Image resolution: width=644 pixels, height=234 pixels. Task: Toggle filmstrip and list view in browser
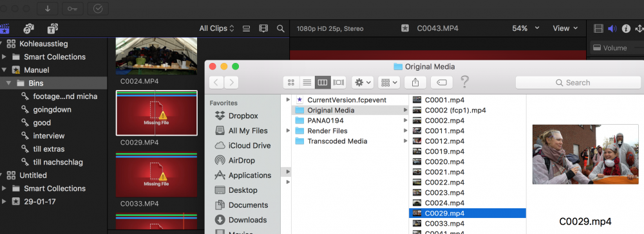(247, 28)
